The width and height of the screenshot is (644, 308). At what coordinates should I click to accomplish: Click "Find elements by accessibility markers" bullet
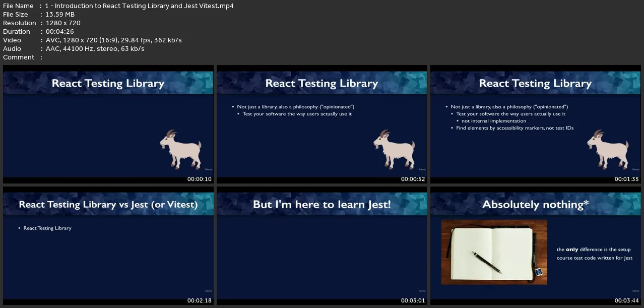point(515,128)
